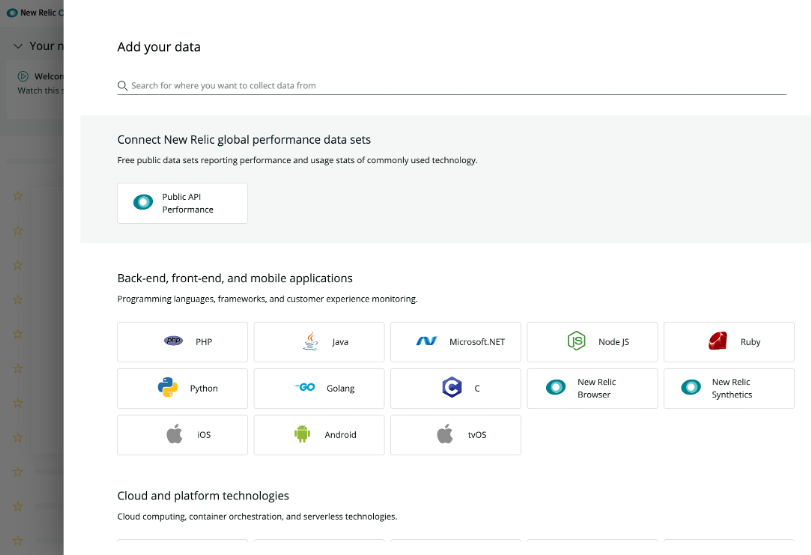This screenshot has height=555, width=811.
Task: Click 'Back-end, front-end, and mobile applications' heading
Action: pyautogui.click(x=235, y=278)
